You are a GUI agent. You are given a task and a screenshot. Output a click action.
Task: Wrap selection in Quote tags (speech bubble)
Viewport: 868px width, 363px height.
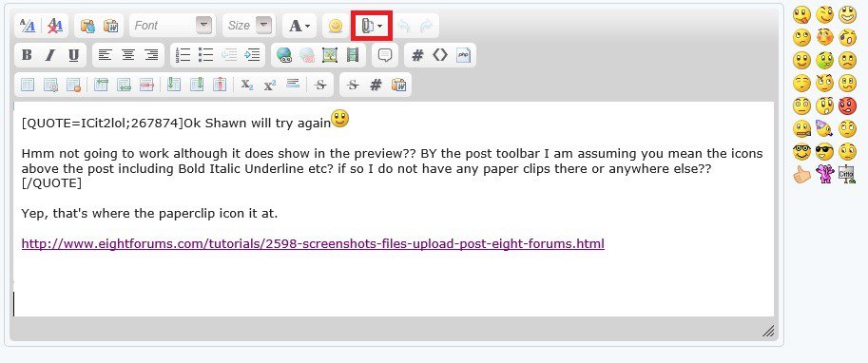click(x=385, y=55)
